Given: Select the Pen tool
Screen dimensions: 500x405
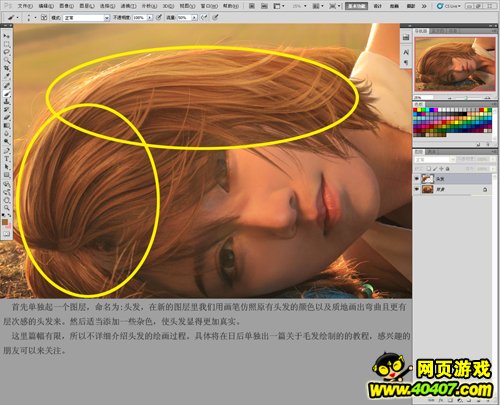Looking at the screenshot, I should 6,151.
